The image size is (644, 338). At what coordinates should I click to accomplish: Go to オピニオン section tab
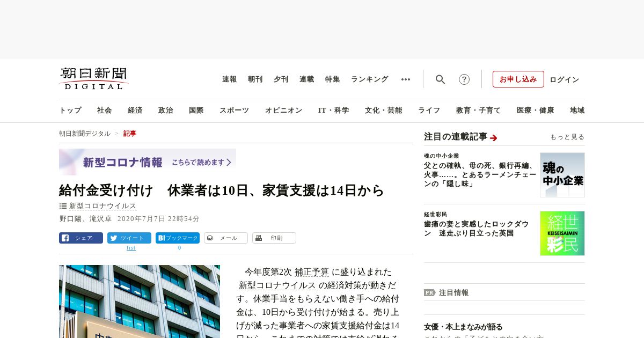(x=283, y=111)
